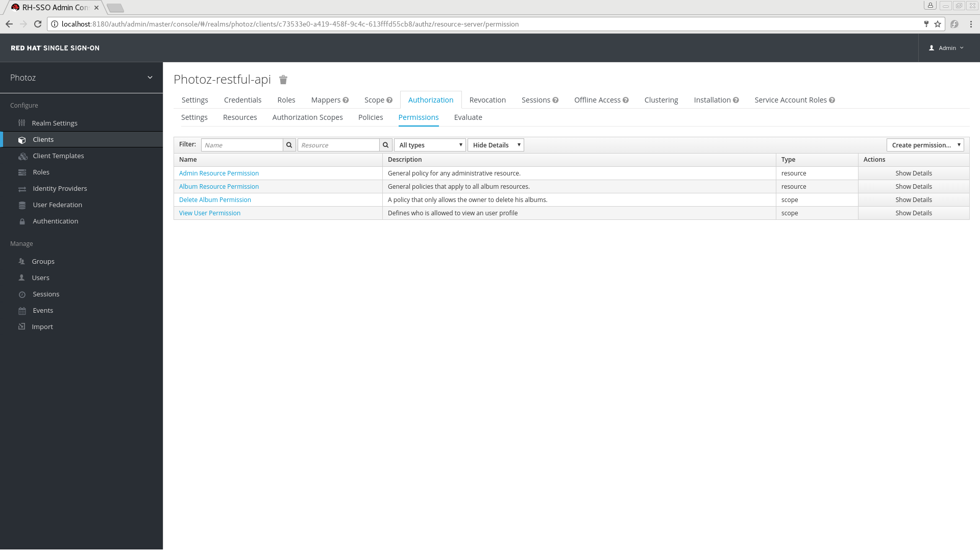Click the Evaluate tab
Image resolution: width=980 pixels, height=551 pixels.
468,117
